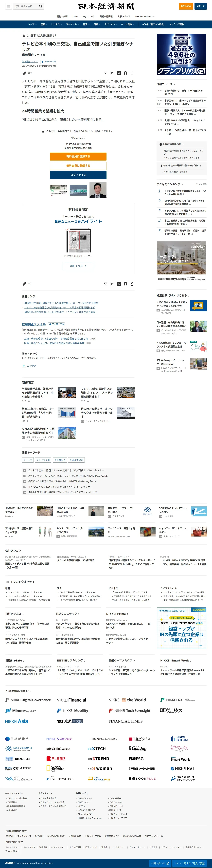Image resolution: width=212 pixels, height=868 pixels.
Task: Expand the ビジネス navigation dropdown
Action: (57, 24)
